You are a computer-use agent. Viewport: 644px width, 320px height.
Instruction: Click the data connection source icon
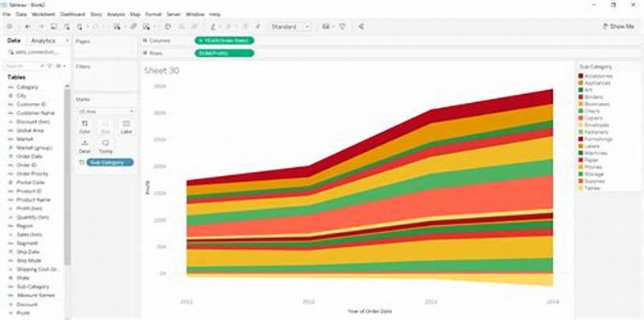point(11,52)
